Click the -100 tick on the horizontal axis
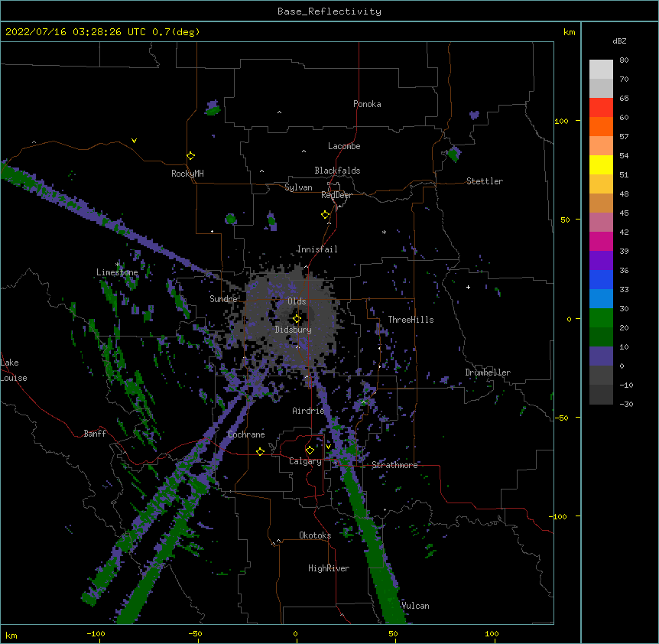The image size is (659, 644). click(96, 633)
